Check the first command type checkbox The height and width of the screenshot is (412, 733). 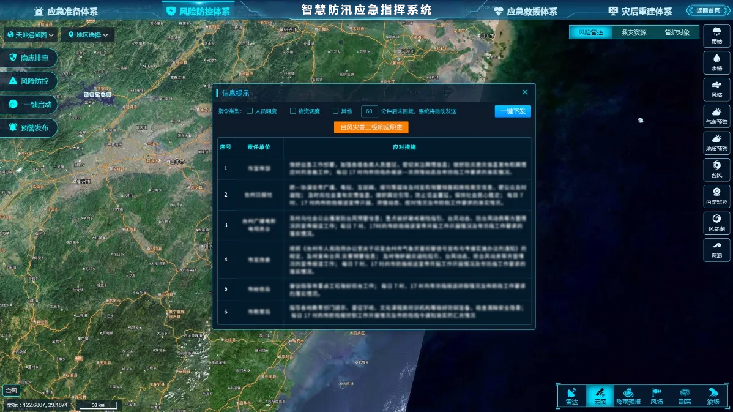(x=250, y=111)
